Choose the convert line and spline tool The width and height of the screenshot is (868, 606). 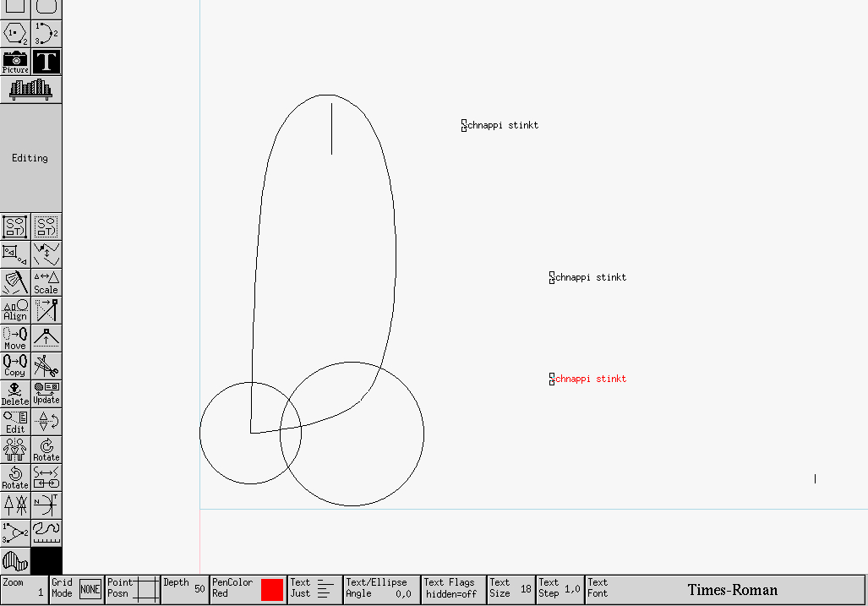pyautogui.click(x=46, y=478)
